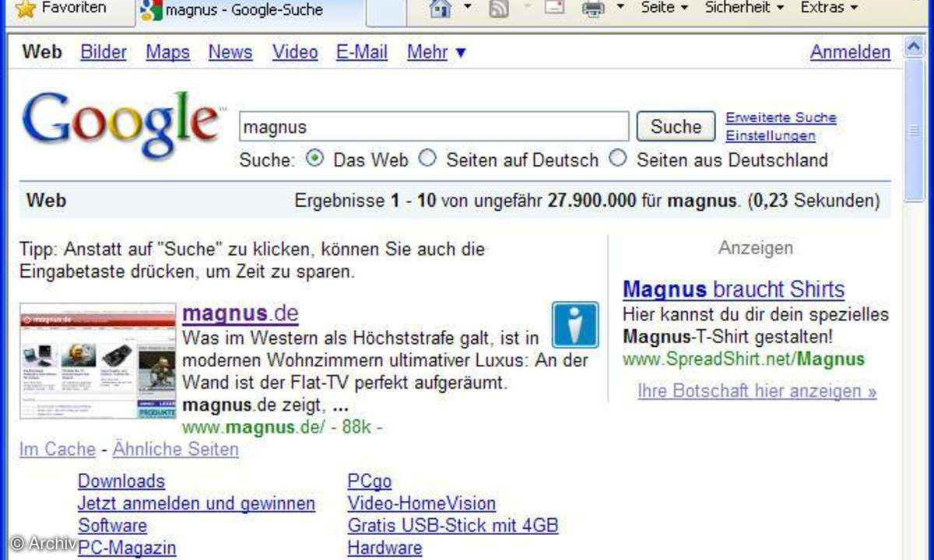The width and height of the screenshot is (934, 560).
Task: Open the Print dropdown arrow
Action: [x=620, y=7]
